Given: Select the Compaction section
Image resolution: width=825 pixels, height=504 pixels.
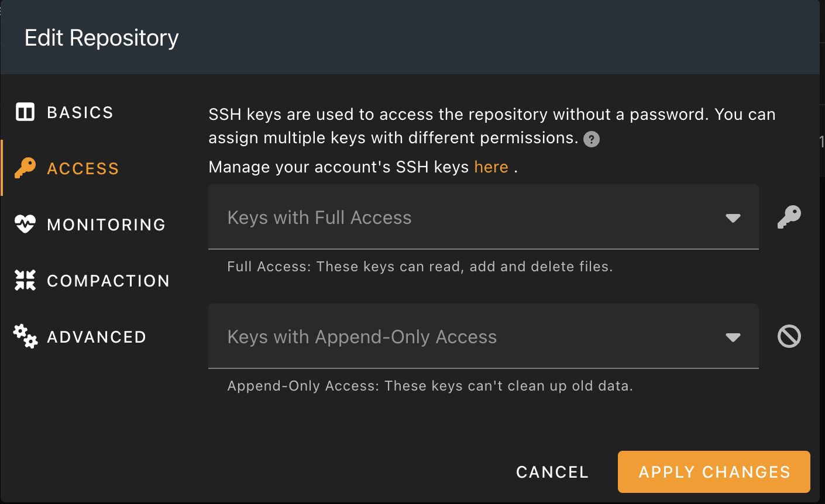Looking at the screenshot, I should click(x=108, y=280).
